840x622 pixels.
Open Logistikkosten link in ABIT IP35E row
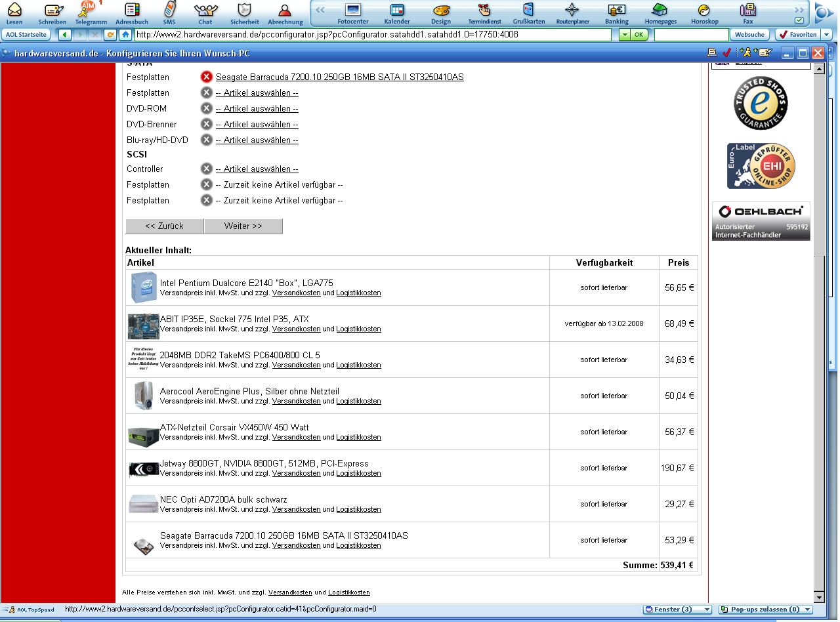coord(358,329)
